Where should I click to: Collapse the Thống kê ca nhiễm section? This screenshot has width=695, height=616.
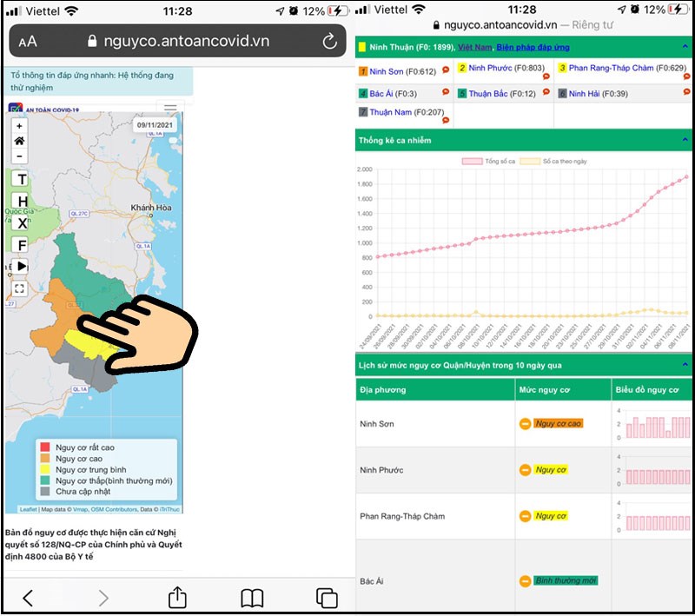[685, 140]
